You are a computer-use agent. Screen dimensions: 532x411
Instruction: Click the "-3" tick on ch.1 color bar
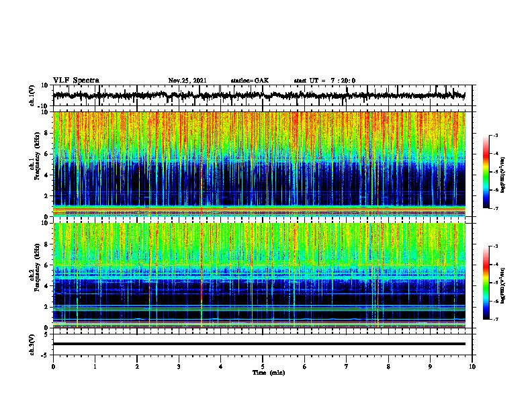496,135
